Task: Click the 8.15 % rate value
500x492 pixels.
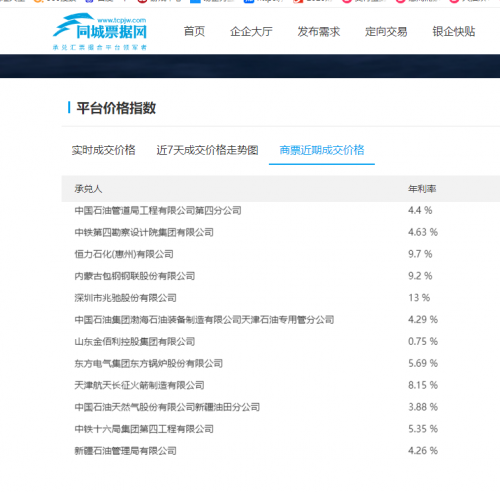Action: tap(423, 385)
